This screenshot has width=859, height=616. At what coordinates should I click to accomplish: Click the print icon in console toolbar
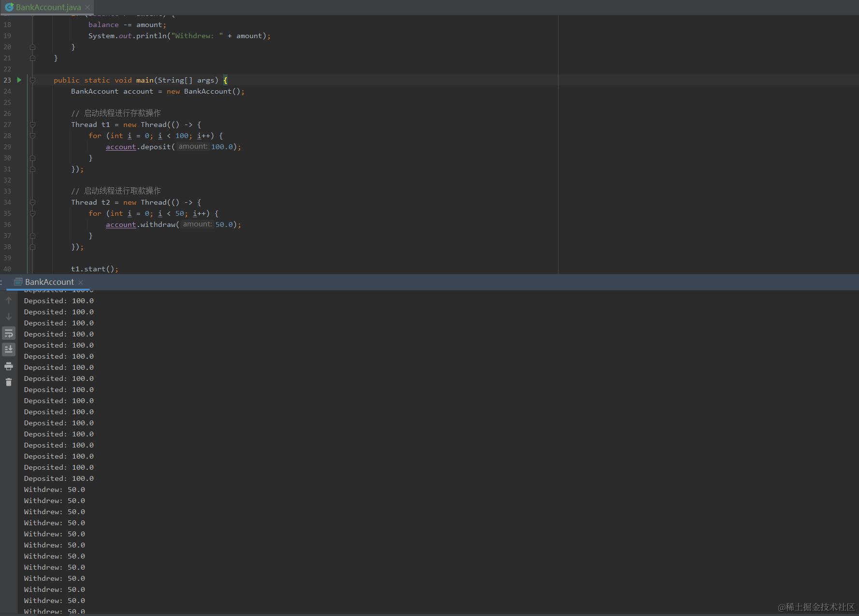click(9, 366)
